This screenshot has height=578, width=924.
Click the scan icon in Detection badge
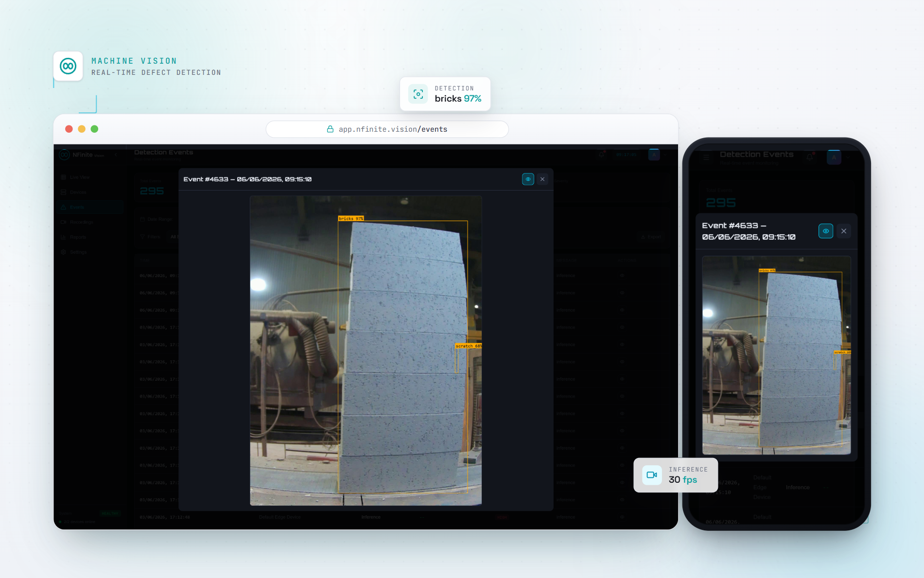click(418, 94)
